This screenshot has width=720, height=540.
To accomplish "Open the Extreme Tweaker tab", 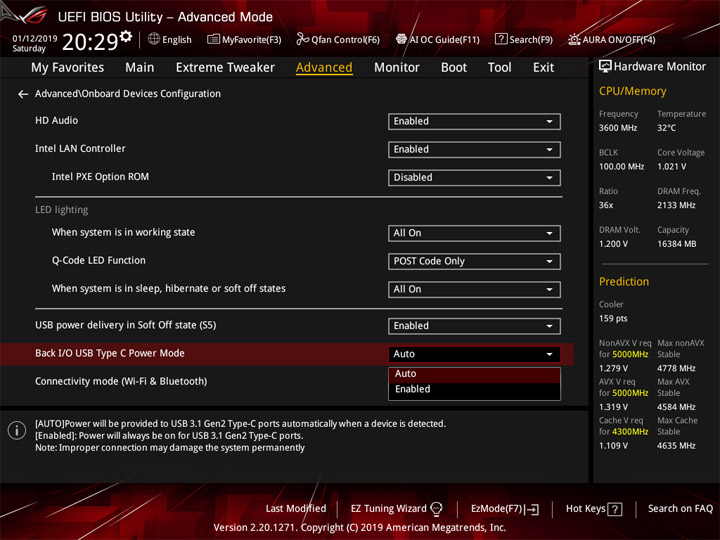I will tap(225, 68).
